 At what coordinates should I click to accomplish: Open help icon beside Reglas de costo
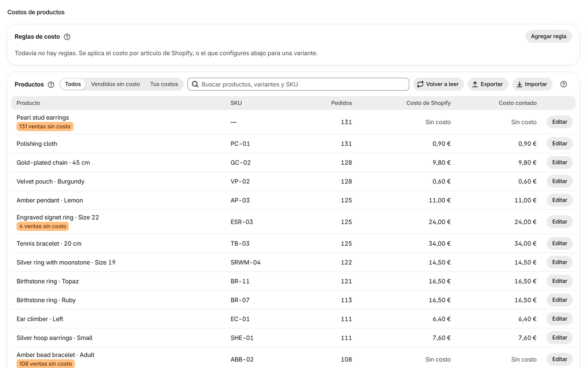click(67, 37)
